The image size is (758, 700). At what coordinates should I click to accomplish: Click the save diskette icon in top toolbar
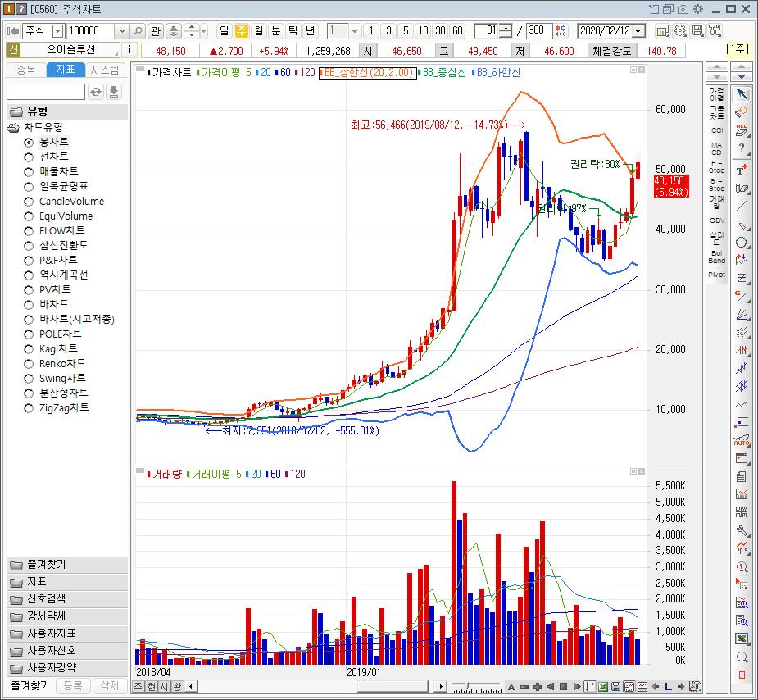click(697, 31)
